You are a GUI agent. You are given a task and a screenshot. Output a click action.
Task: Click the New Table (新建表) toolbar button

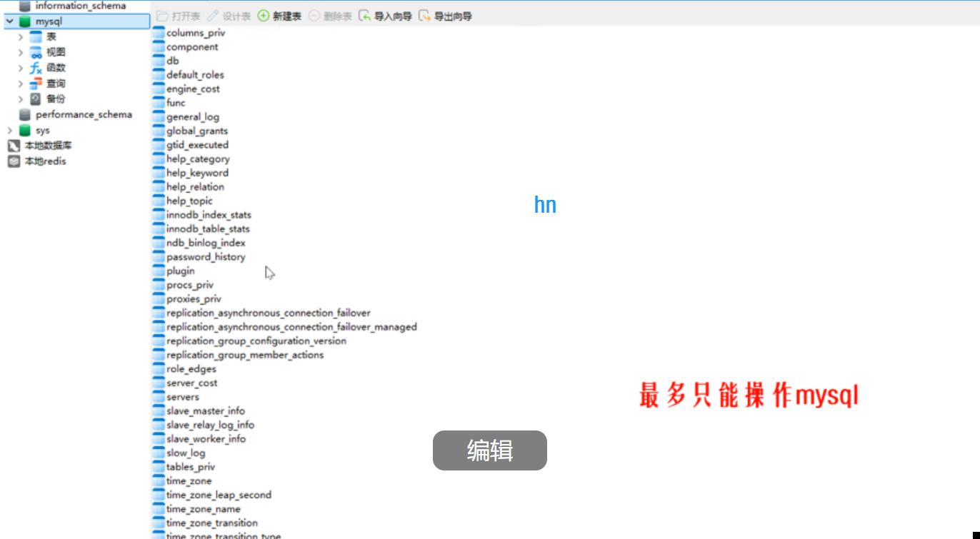(x=279, y=16)
